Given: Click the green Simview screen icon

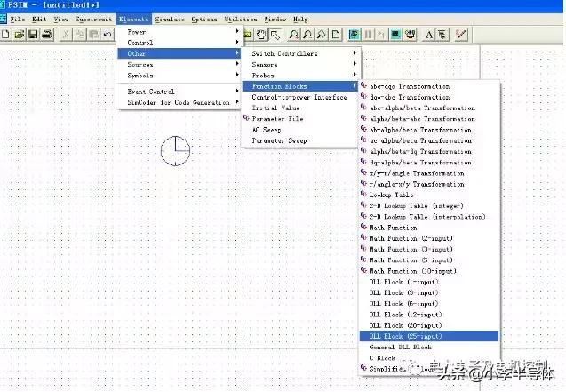Looking at the screenshot, I should point(395,35).
